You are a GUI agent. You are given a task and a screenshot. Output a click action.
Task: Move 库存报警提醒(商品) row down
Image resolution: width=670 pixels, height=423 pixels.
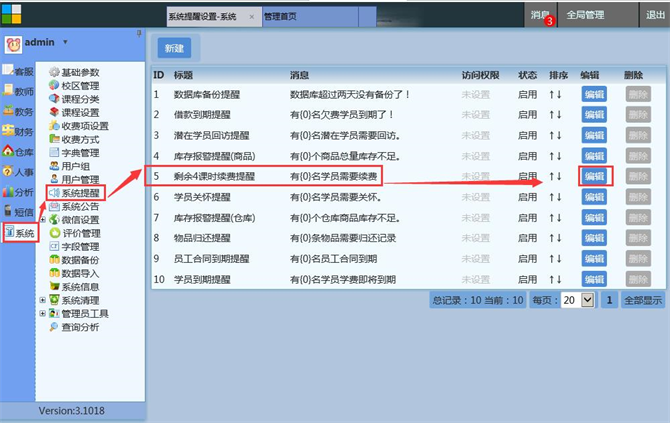point(559,156)
